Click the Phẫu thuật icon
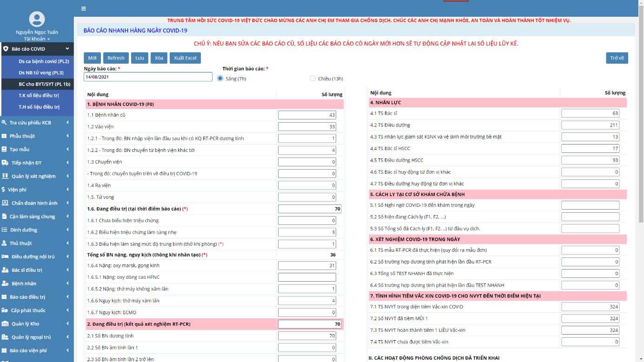This screenshot has width=644, height=362. click(x=4, y=136)
